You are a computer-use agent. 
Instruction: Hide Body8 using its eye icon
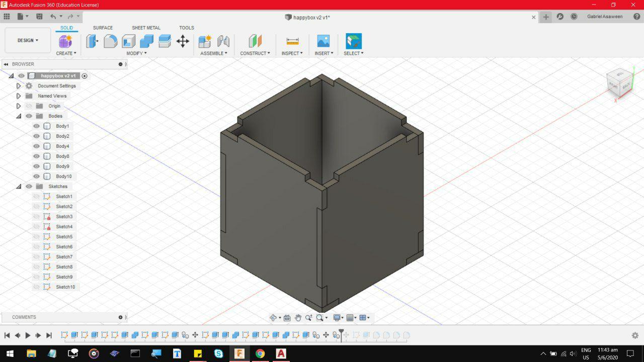coord(36,156)
